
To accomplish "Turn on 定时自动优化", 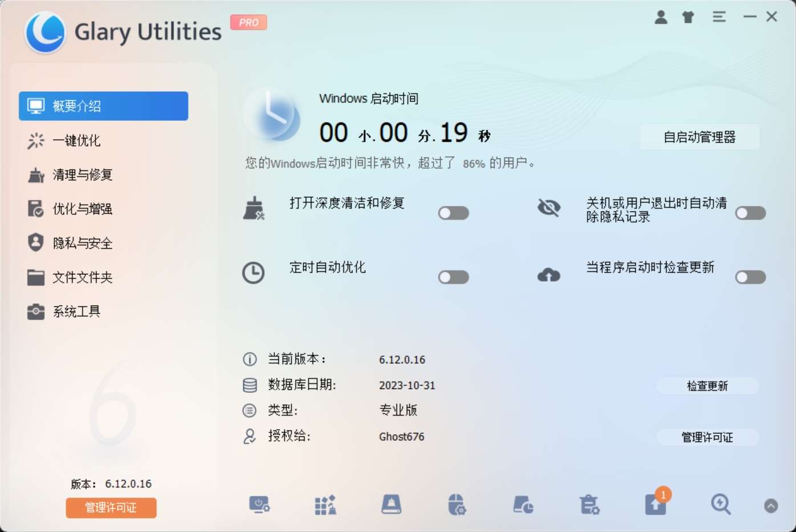I will click(454, 277).
